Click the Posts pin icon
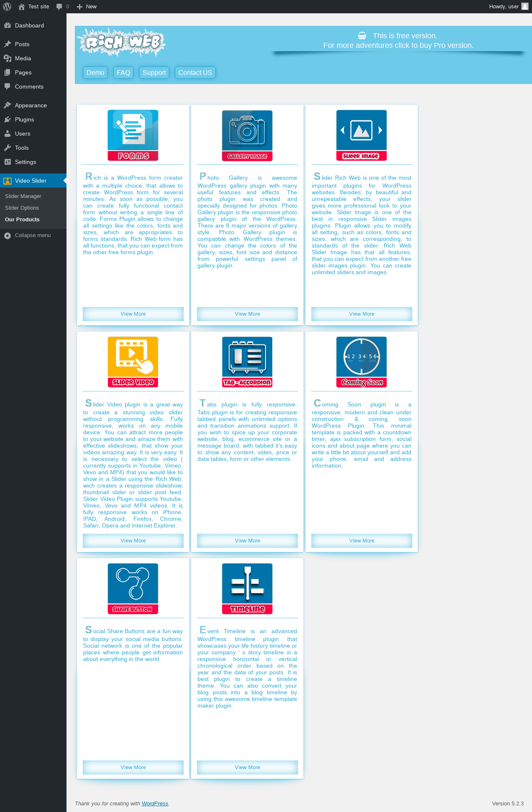 point(7,44)
